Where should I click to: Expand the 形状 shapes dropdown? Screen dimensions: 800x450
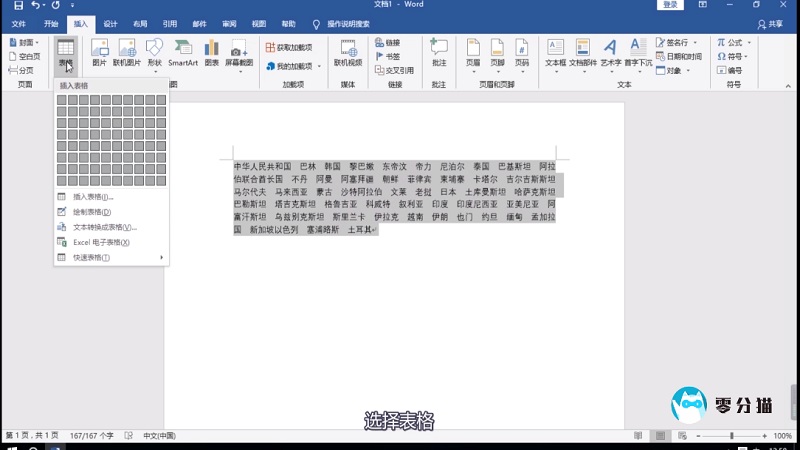(154, 51)
